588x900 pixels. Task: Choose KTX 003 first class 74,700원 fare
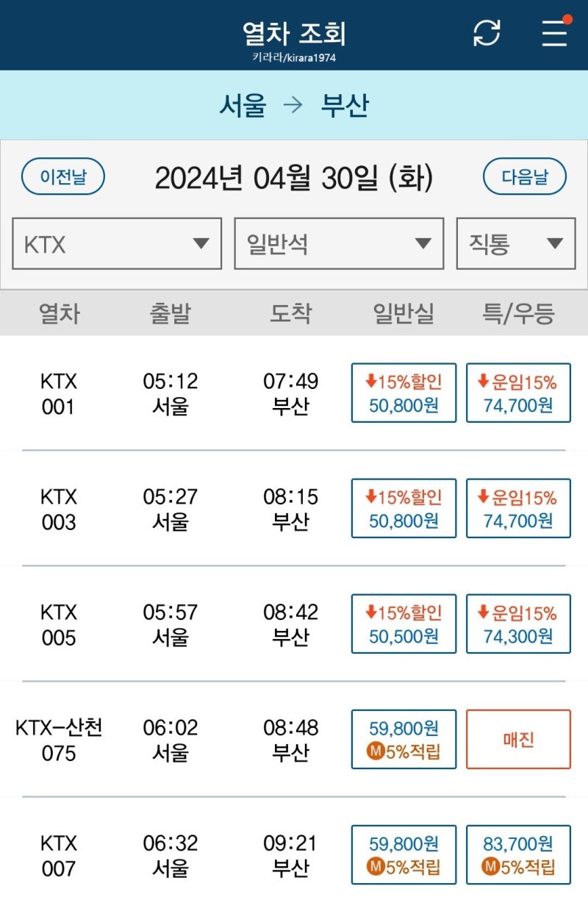518,508
